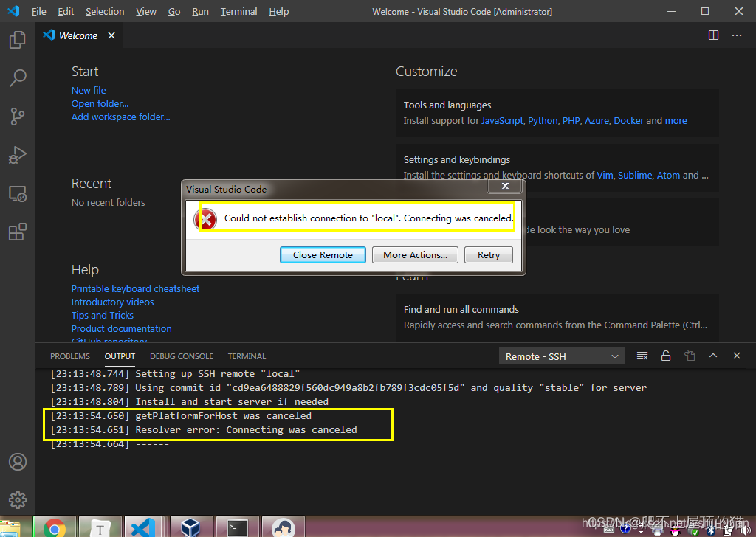
Task: Toggle output scroll lock
Action: click(x=666, y=356)
